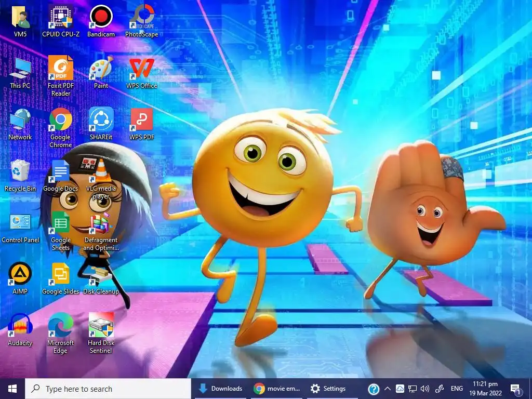Open Foxit PDF Reader shortcut
Screen dimensions: 532x399
click(x=61, y=76)
